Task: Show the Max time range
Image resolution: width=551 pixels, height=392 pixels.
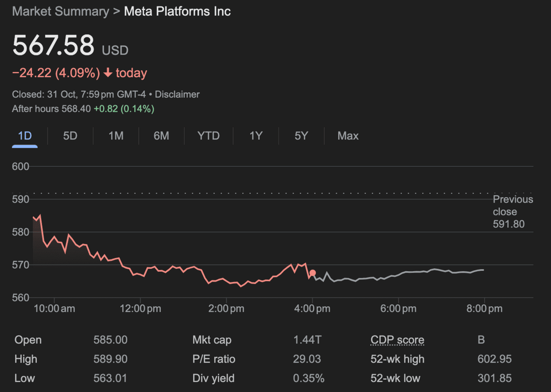Action: point(348,136)
